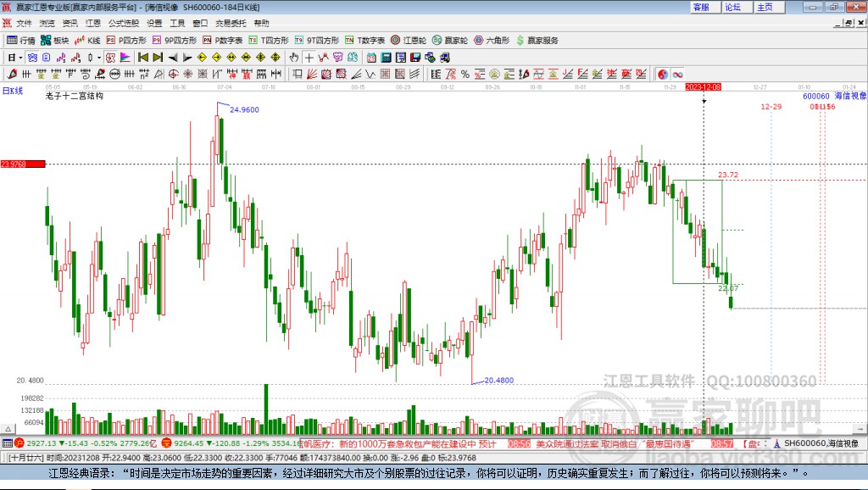
Task: Open the P四方形 tool
Action: tap(126, 41)
